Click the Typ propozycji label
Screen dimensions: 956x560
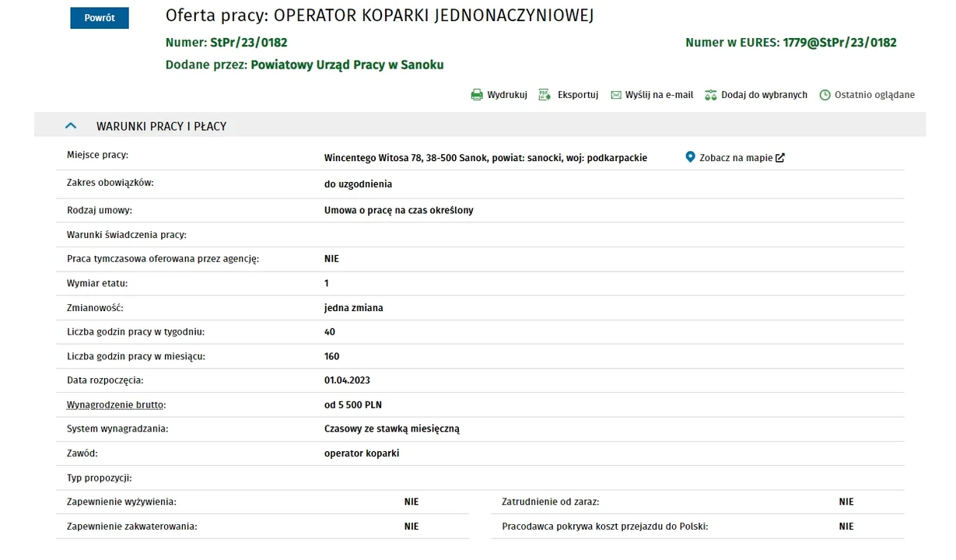[100, 478]
